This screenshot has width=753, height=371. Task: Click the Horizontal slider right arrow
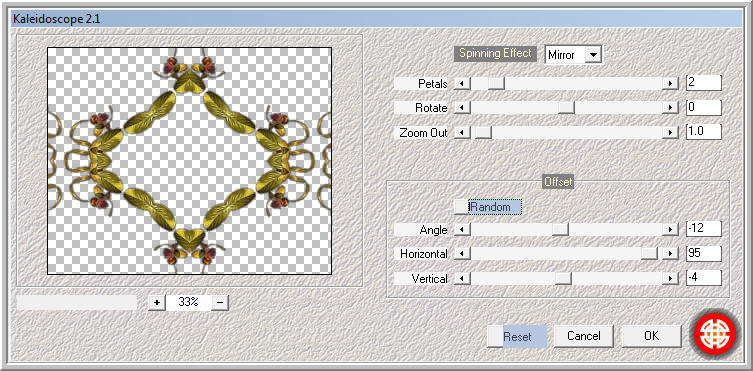coord(669,253)
